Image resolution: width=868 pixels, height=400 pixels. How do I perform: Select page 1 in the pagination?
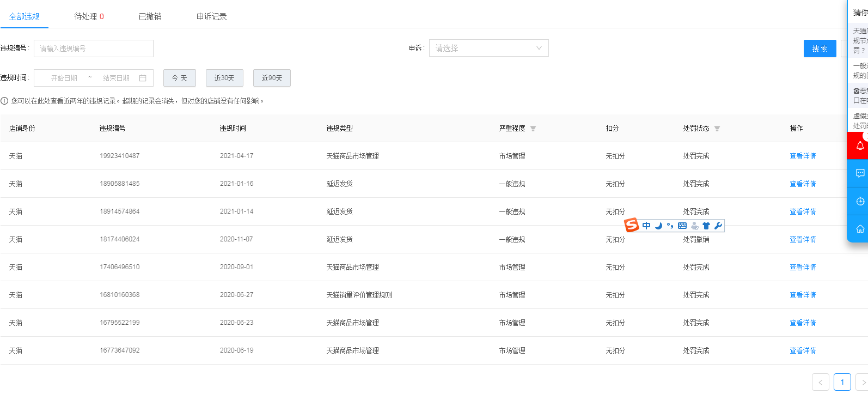coord(842,382)
